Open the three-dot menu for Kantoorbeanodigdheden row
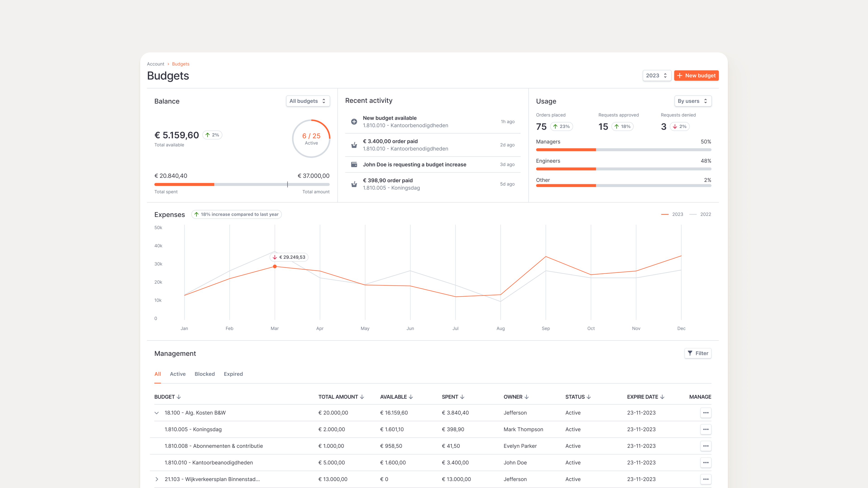Image resolution: width=868 pixels, height=488 pixels. (x=705, y=462)
